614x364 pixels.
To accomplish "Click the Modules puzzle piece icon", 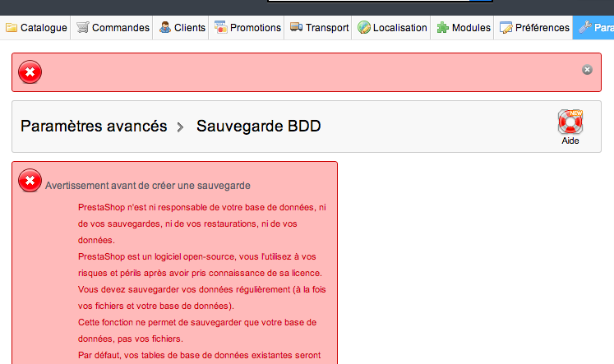I will tap(443, 27).
